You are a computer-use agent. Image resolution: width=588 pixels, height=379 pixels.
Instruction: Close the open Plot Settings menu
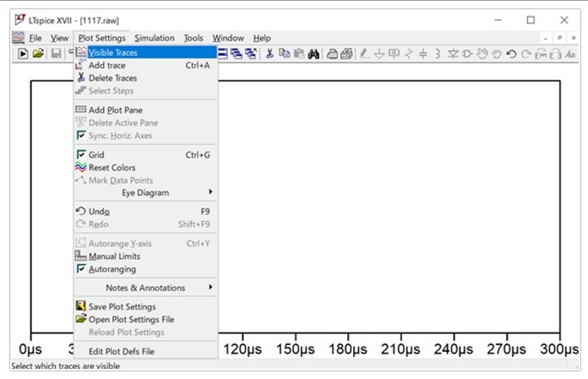tap(101, 38)
